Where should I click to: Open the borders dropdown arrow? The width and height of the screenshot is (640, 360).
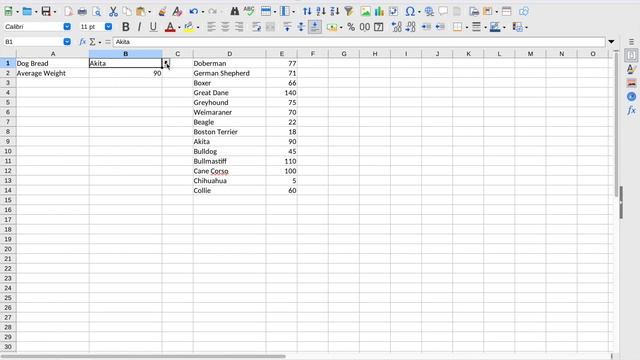coord(467,27)
